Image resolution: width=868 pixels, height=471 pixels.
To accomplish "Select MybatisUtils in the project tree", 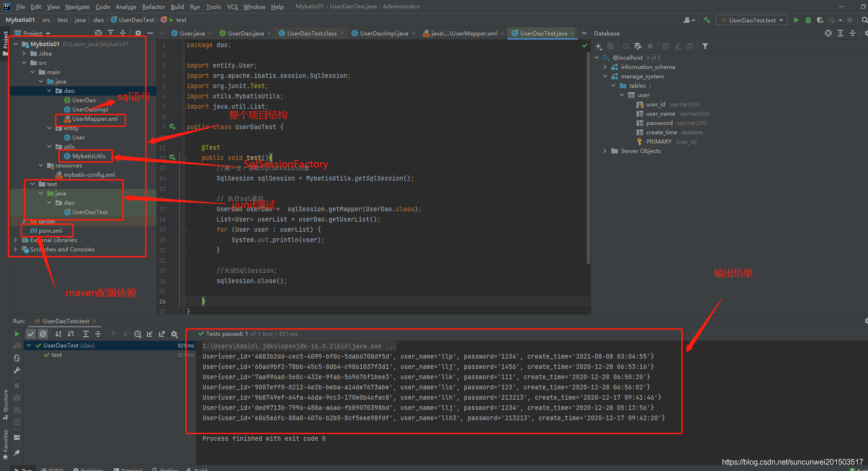I will (x=89, y=156).
